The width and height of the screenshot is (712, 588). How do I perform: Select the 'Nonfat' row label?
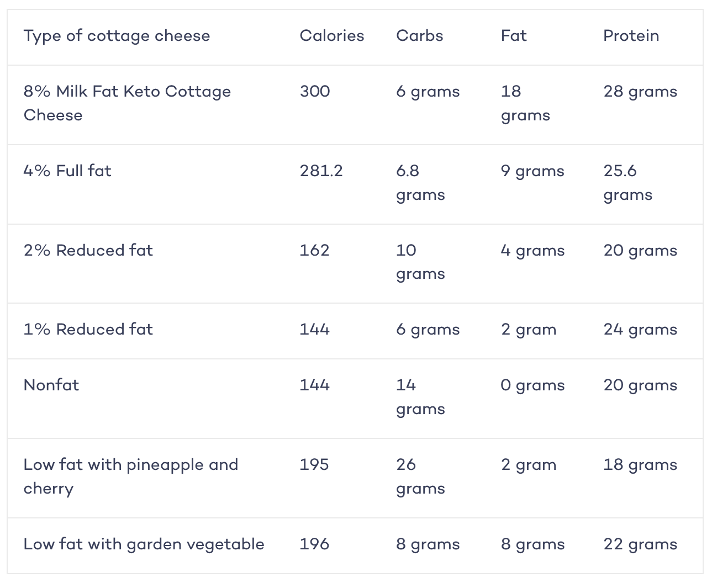(x=51, y=385)
